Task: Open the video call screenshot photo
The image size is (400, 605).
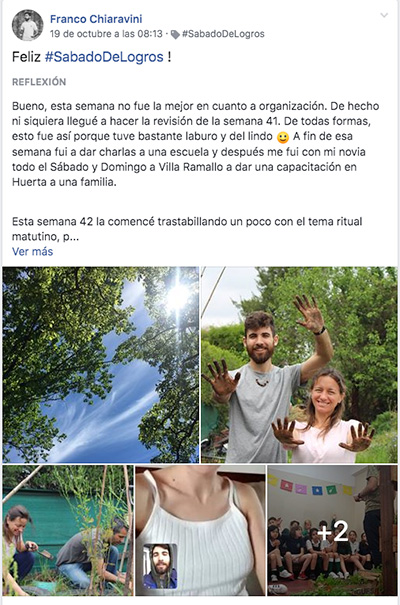Action: [x=200, y=531]
